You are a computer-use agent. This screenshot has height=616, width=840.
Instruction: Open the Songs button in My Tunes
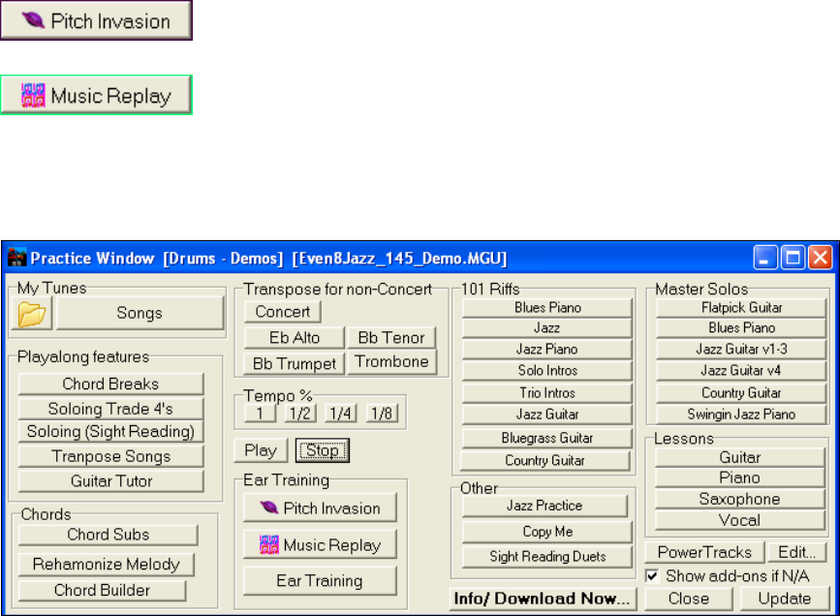[140, 314]
